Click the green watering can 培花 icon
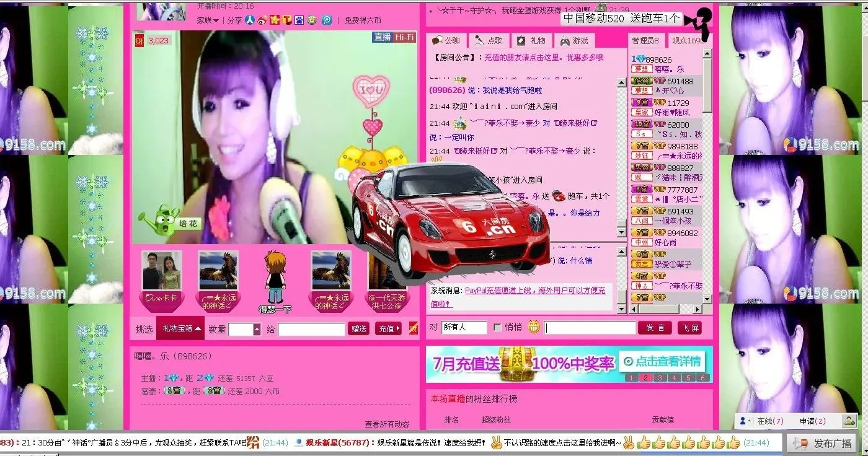 pos(169,221)
